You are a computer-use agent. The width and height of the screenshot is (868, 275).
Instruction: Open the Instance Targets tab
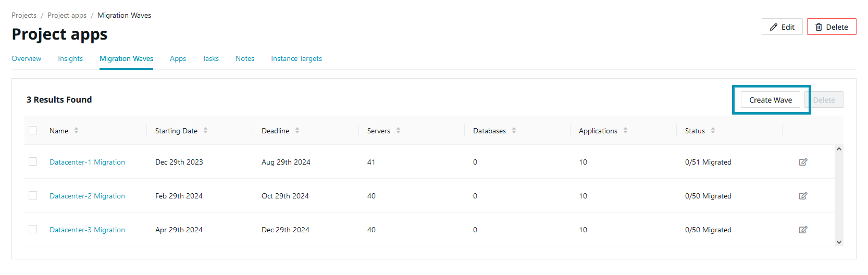[296, 58]
